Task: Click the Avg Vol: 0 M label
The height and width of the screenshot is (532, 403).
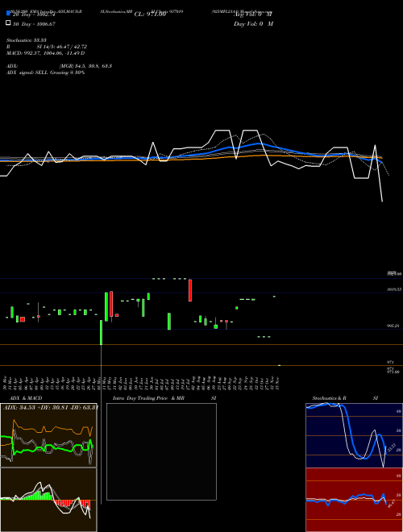Action: point(253,15)
